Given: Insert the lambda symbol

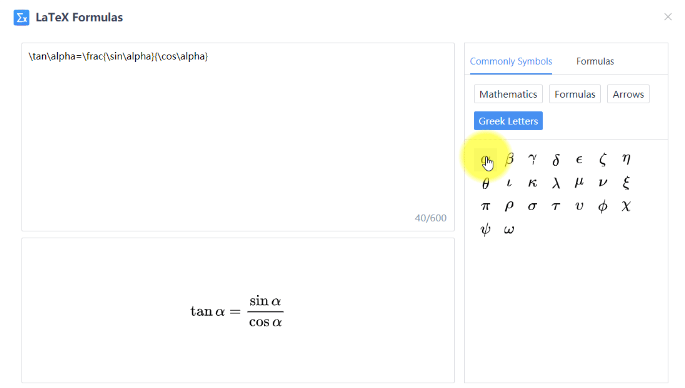Looking at the screenshot, I should click(556, 183).
